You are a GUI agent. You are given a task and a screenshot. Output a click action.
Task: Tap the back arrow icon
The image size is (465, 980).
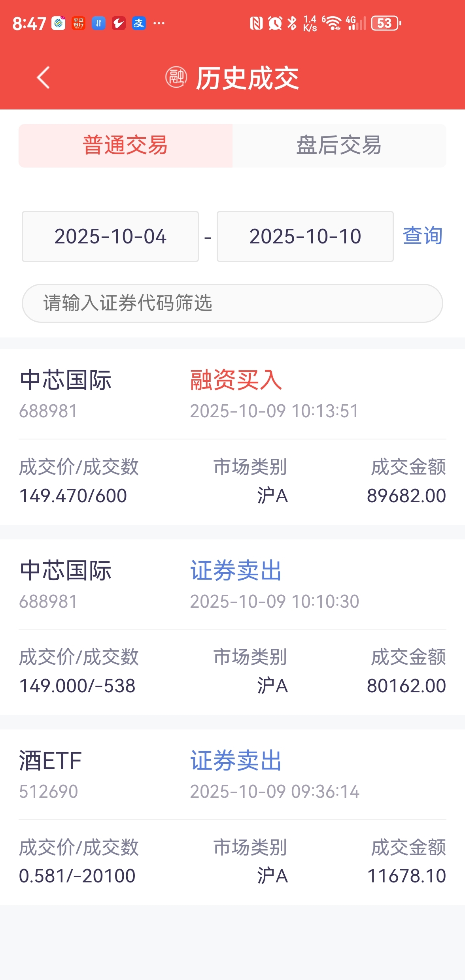(x=43, y=77)
